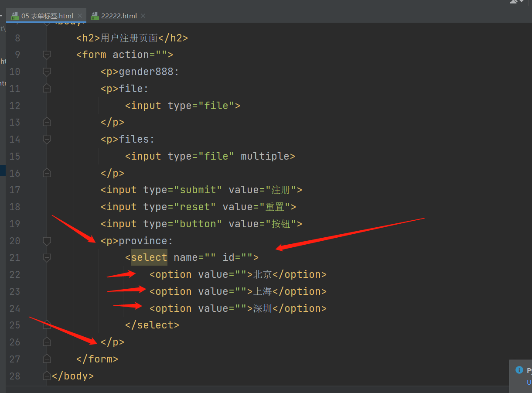
Task: Click the option text 上海
Action: coord(263,291)
